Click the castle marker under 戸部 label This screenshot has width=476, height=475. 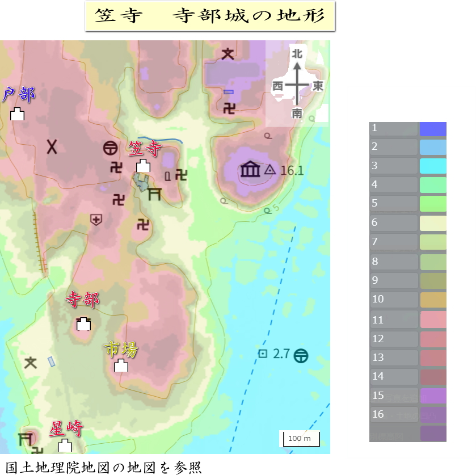click(18, 114)
